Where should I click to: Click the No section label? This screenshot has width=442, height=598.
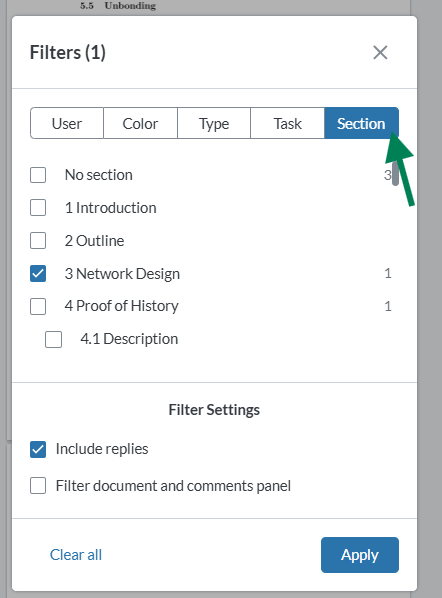[99, 175]
